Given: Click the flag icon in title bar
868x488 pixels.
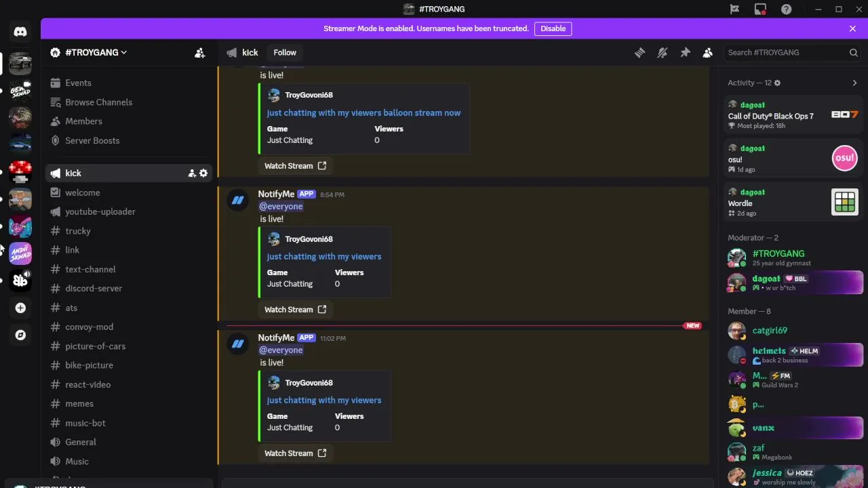Looking at the screenshot, I should point(734,9).
